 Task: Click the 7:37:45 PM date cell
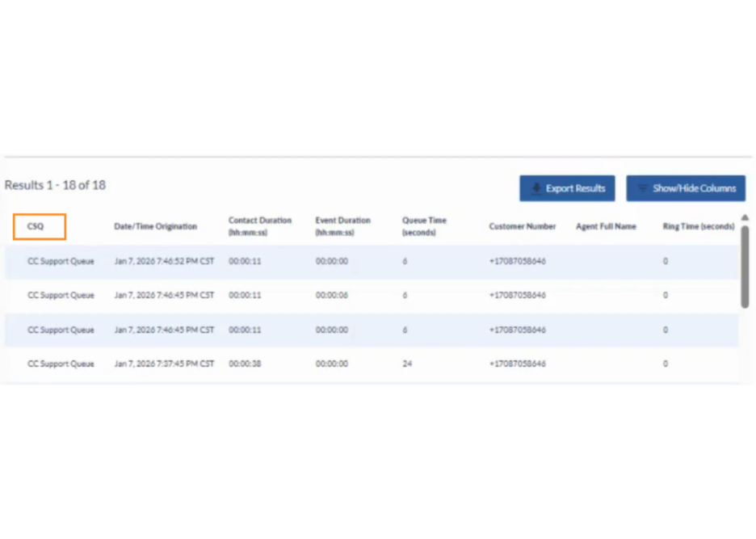pyautogui.click(x=164, y=364)
